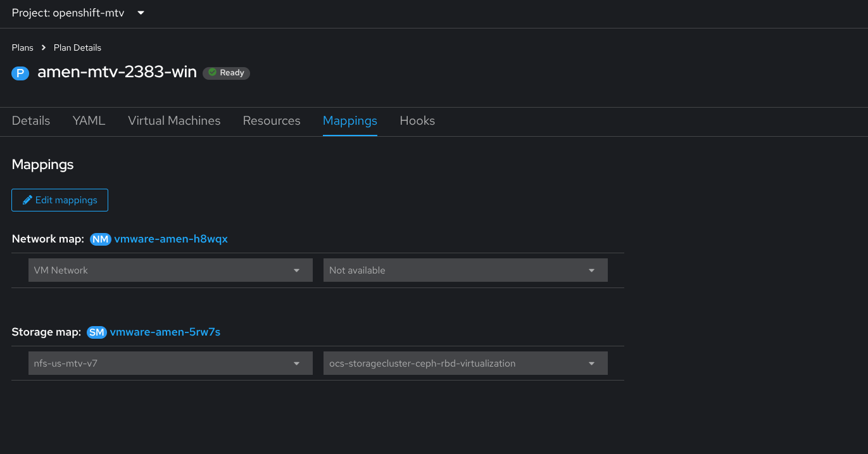Select the Resources tab
Viewport: 868px width, 454px height.
coord(272,121)
